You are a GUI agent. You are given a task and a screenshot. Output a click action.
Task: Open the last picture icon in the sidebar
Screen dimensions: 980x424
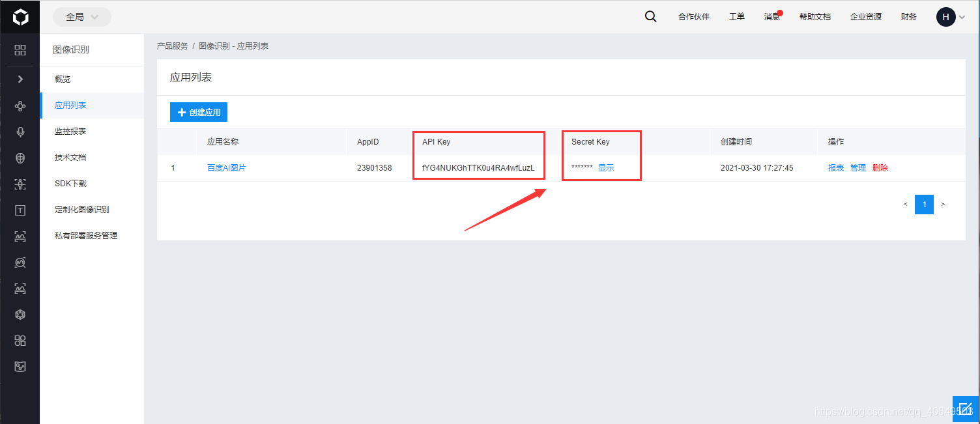coord(20,367)
